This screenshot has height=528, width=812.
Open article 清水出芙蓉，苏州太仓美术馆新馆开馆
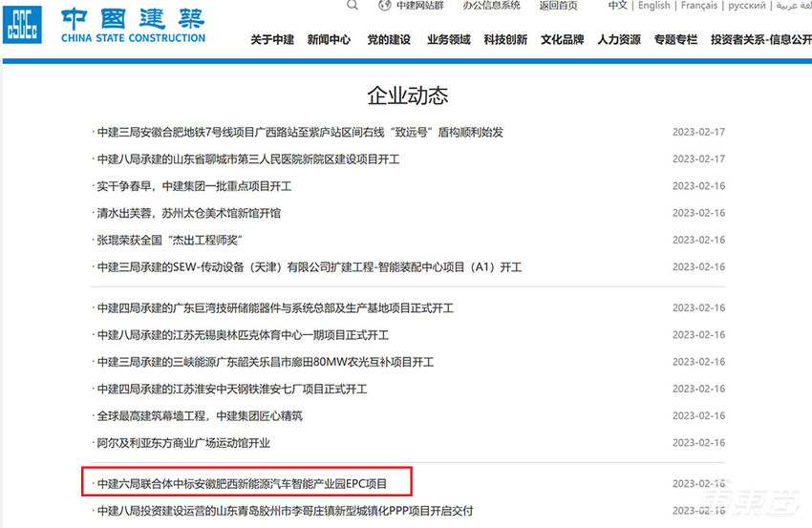click(189, 213)
